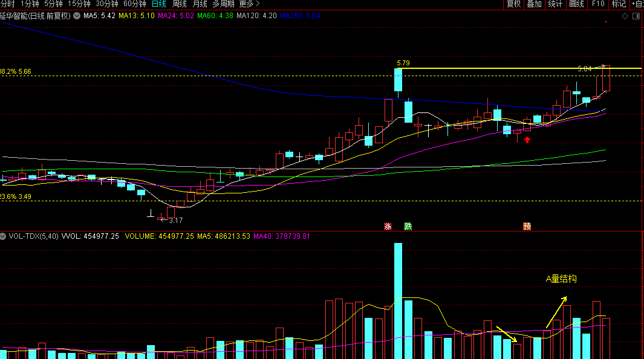
Task: Toggle the side panel icon at top-right
Action: coord(636,16)
